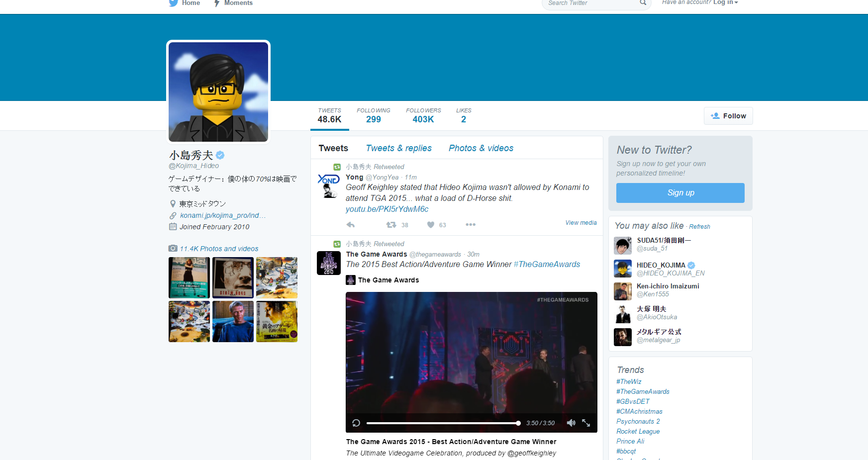Open the #TheGameAwards hashtag in the tweet
Image resolution: width=868 pixels, height=460 pixels.
(x=547, y=265)
